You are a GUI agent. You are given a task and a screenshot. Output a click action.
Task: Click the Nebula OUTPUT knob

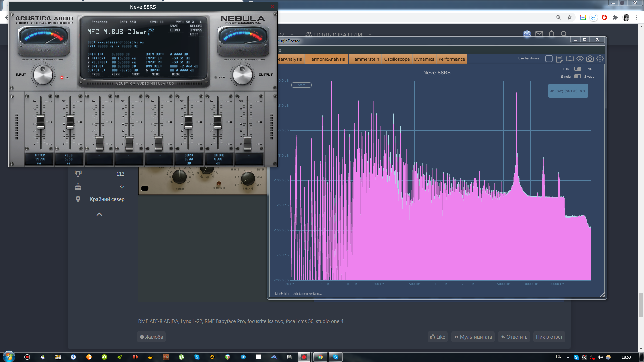click(x=243, y=75)
